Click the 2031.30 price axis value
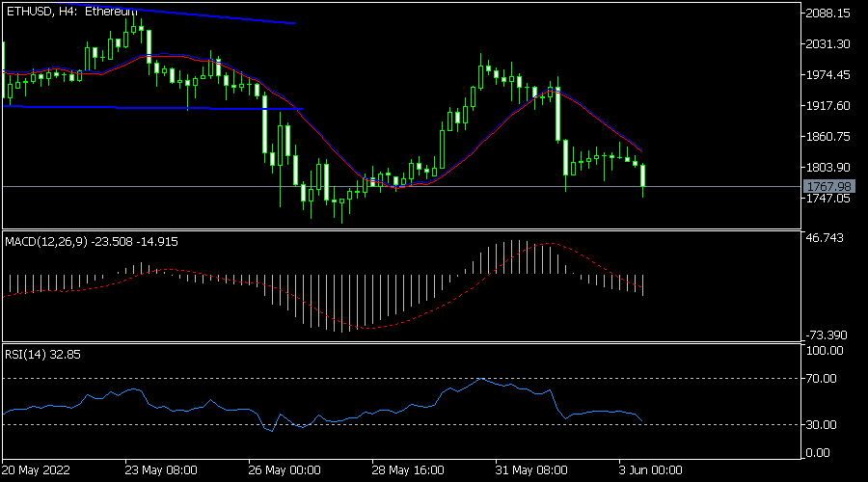Viewport: 868px width, 482px height. tap(827, 43)
